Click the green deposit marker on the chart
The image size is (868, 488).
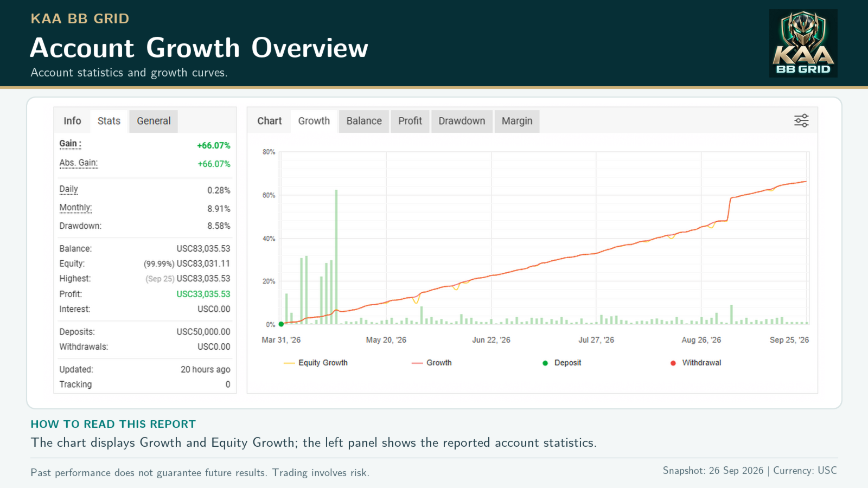tap(281, 324)
